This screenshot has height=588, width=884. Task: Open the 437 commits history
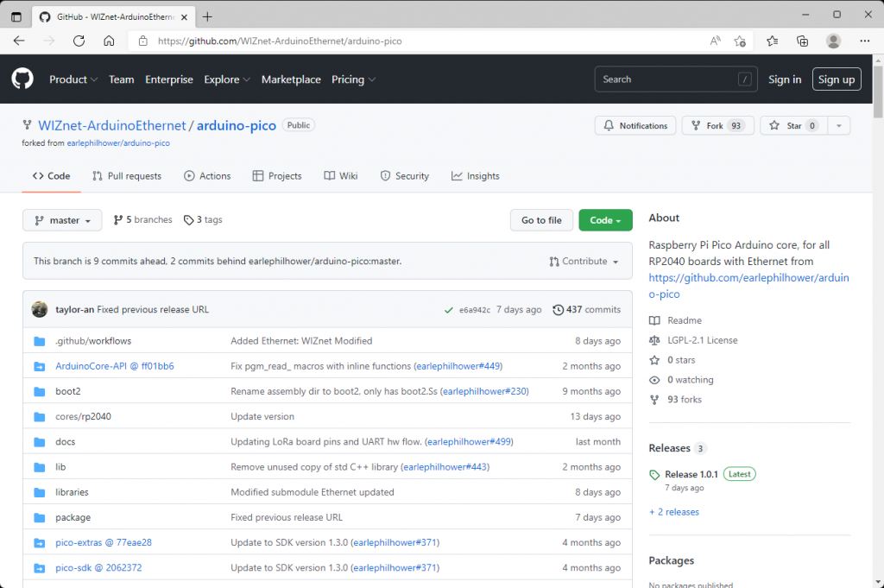pyautogui.click(x=587, y=309)
